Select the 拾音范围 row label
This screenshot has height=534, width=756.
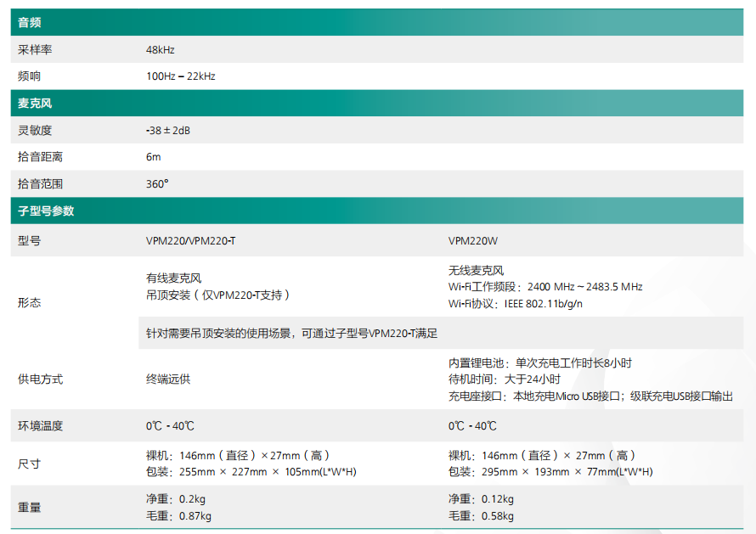[40, 183]
